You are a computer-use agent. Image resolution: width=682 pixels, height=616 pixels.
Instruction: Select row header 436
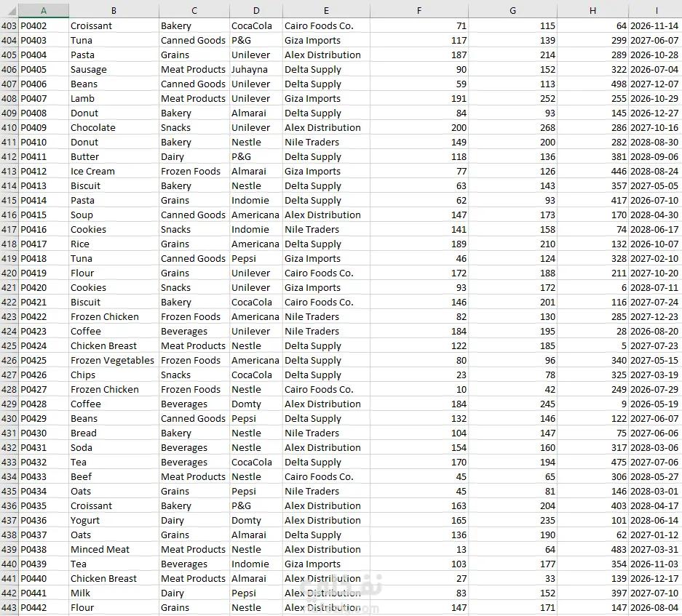pos(9,505)
